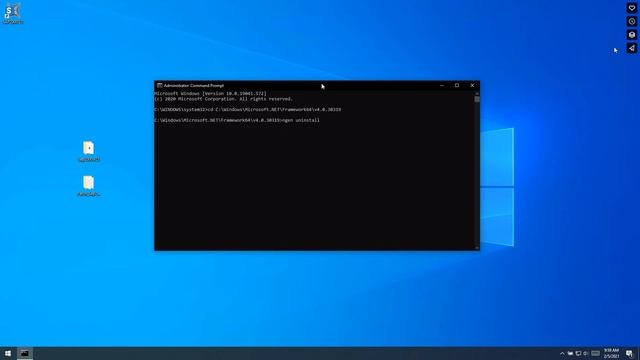The image size is (640, 360).
Task: Show hidden system tray icons
Action: (x=562, y=353)
